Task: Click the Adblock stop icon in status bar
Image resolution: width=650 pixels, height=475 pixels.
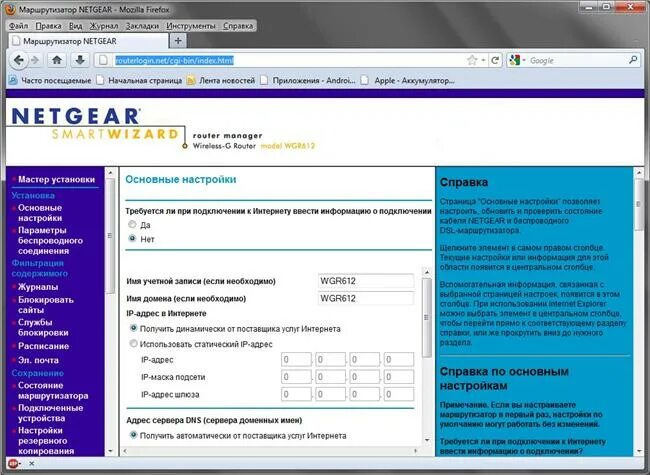Action: pyautogui.click(x=13, y=463)
